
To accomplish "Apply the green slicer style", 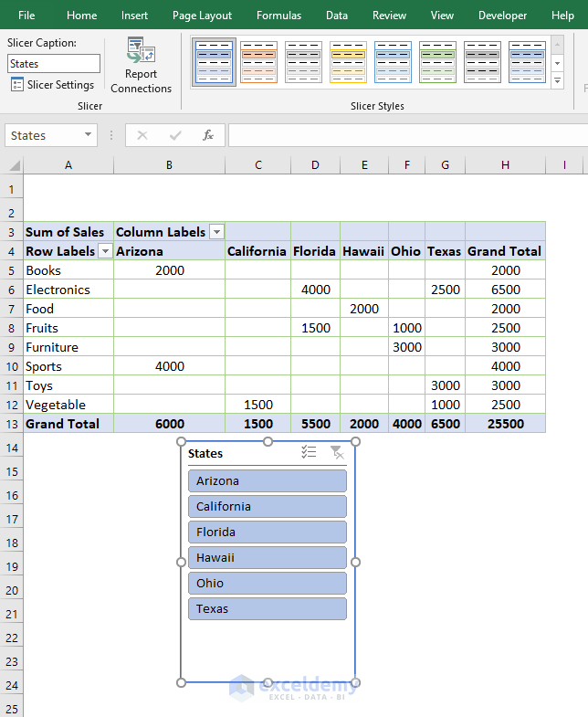I will (x=437, y=62).
